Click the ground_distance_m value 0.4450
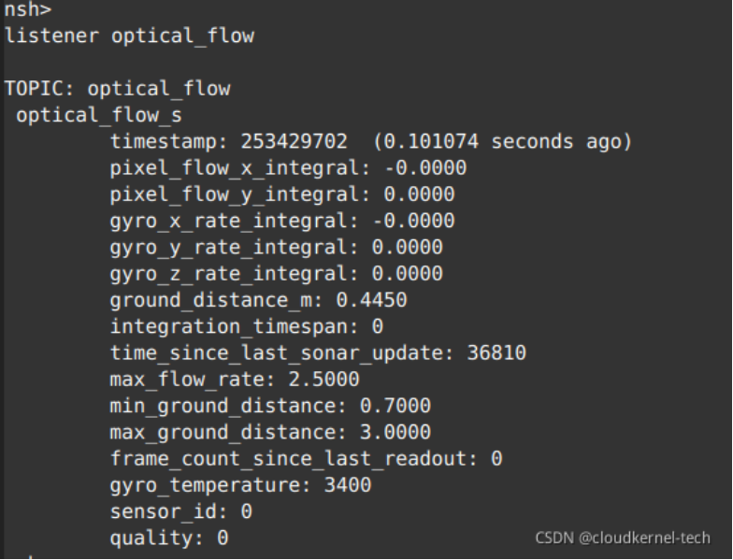The image size is (733, 560). click(377, 300)
